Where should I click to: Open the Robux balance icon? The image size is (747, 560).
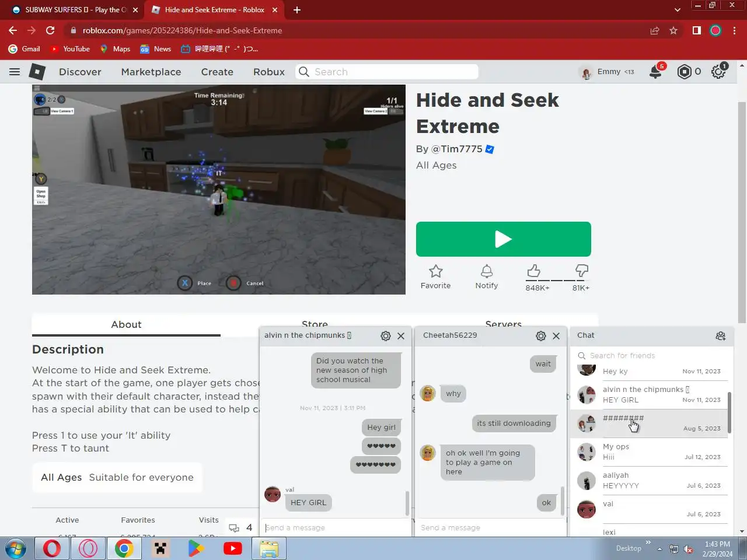click(684, 72)
